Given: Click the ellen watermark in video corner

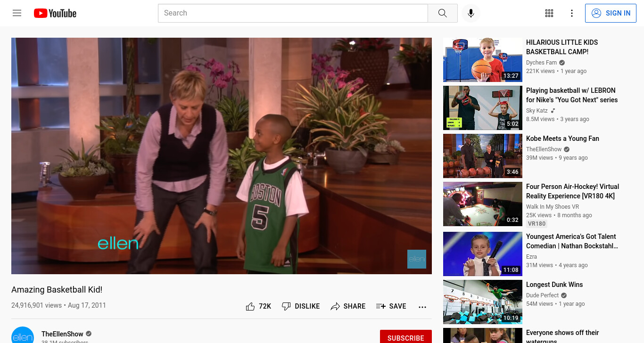Looking at the screenshot, I should point(417,259).
